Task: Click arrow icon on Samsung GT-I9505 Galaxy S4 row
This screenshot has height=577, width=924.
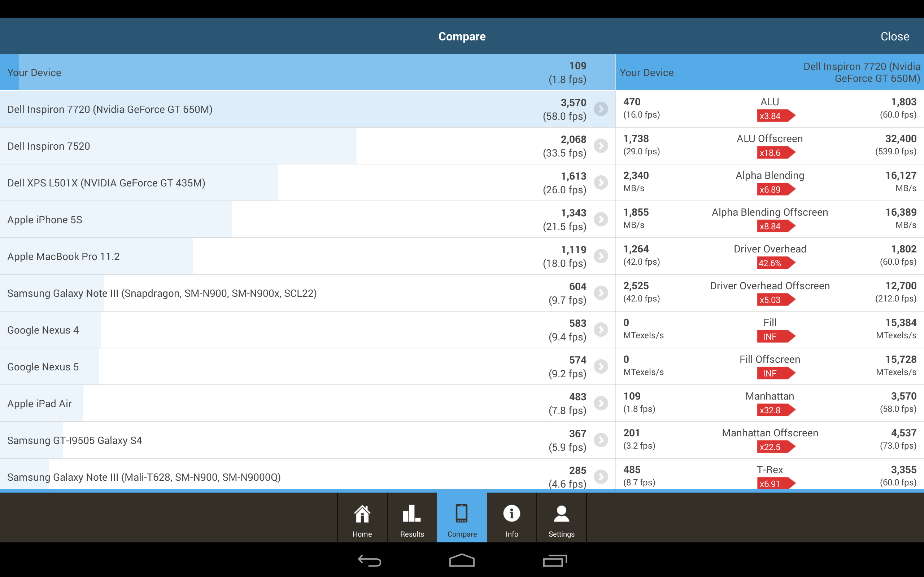Action: coord(601,440)
